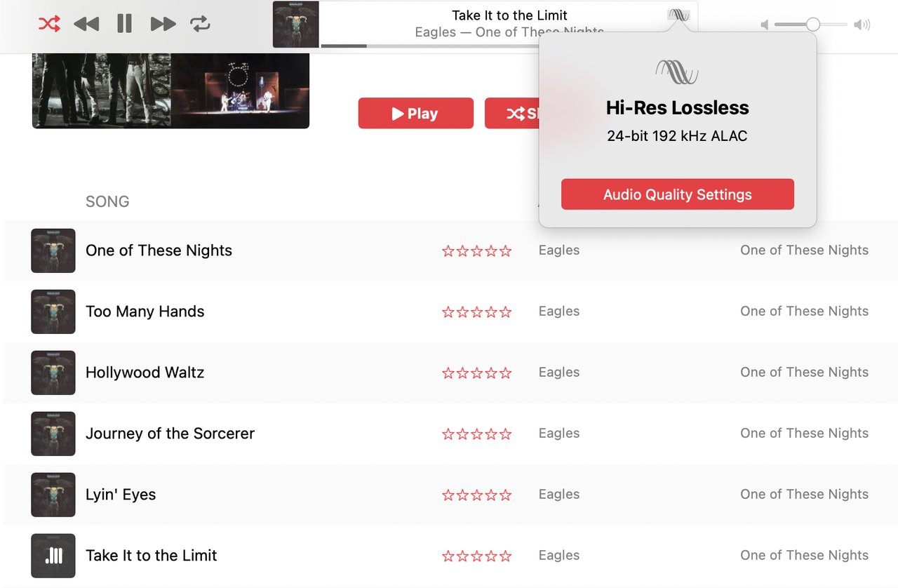The image size is (898, 588).
Task: Toggle repeat mode
Action: [201, 24]
